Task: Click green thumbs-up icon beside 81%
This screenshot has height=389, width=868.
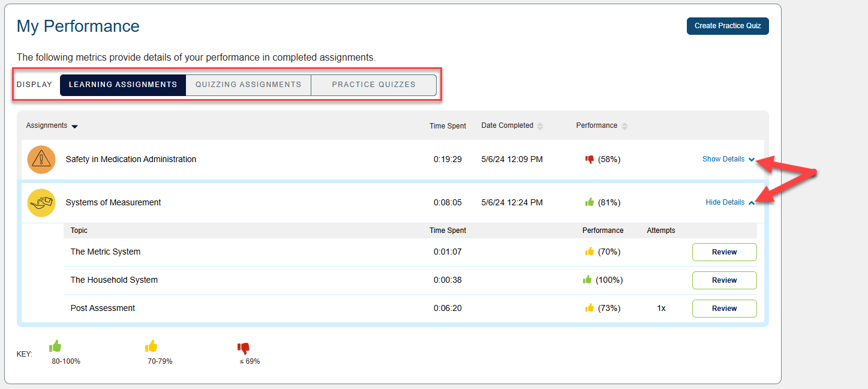Action: coord(589,202)
